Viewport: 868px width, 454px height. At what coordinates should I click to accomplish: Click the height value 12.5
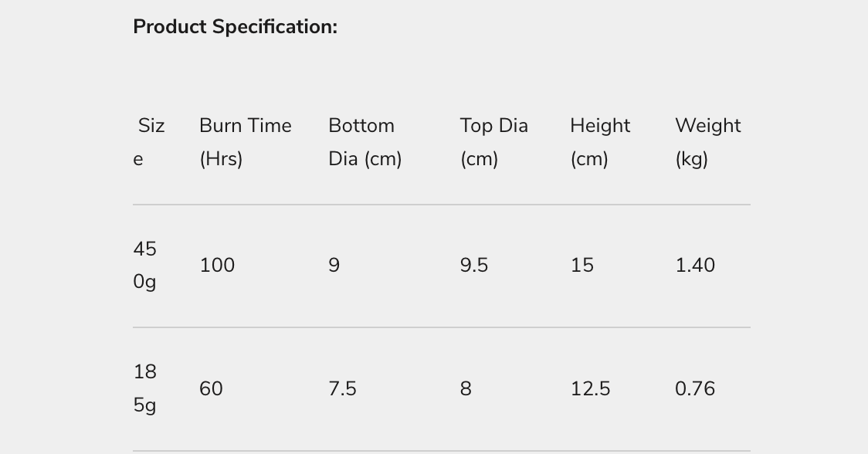click(591, 388)
